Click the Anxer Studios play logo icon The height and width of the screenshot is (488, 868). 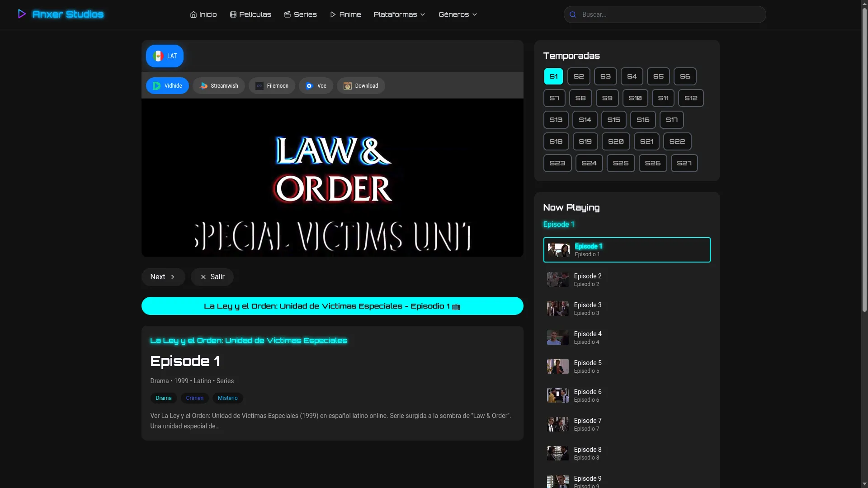coord(22,14)
